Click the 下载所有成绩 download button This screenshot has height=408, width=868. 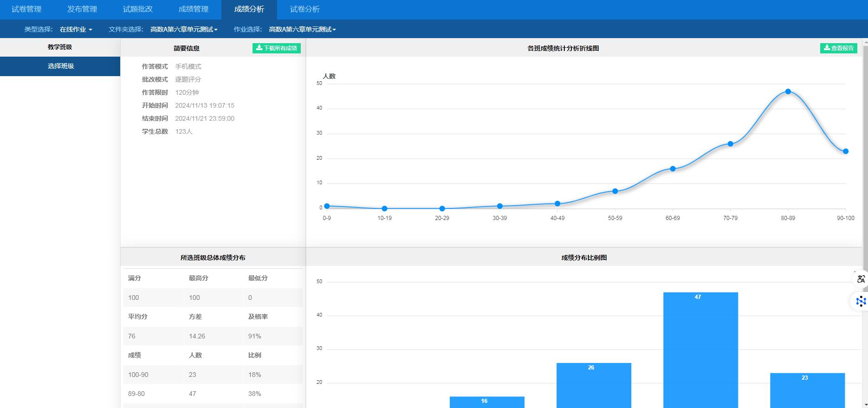[277, 48]
